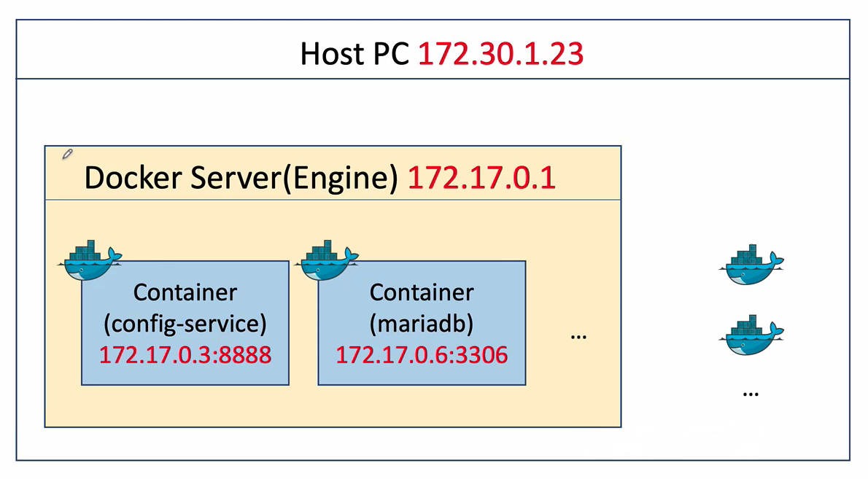Image resolution: width=868 pixels, height=479 pixels.
Task: Click the pencil edit icon
Action: (x=67, y=154)
